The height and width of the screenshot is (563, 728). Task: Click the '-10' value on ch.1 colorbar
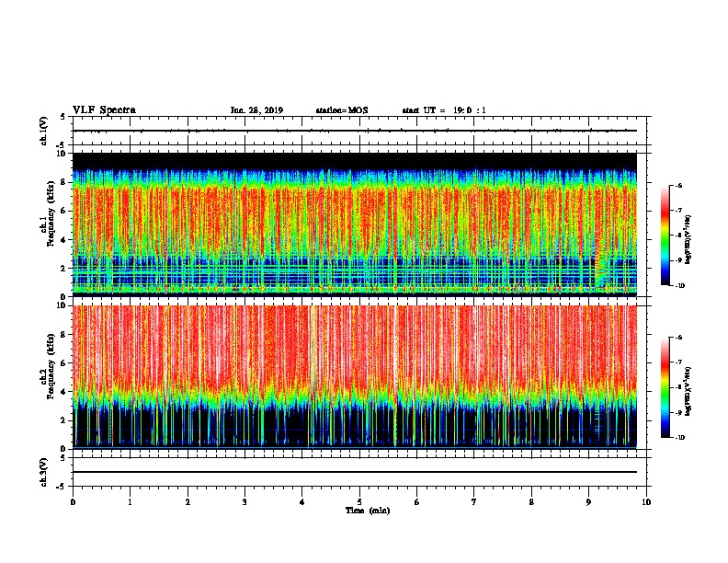680,286
